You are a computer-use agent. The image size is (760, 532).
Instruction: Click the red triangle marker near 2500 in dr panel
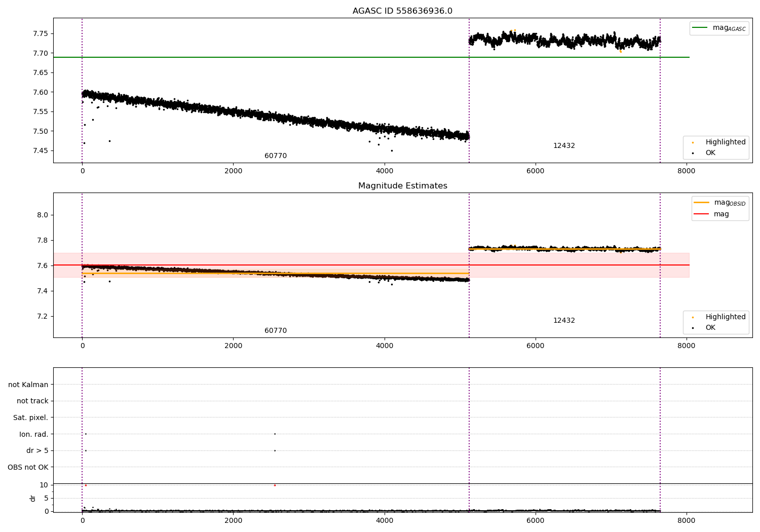click(275, 485)
